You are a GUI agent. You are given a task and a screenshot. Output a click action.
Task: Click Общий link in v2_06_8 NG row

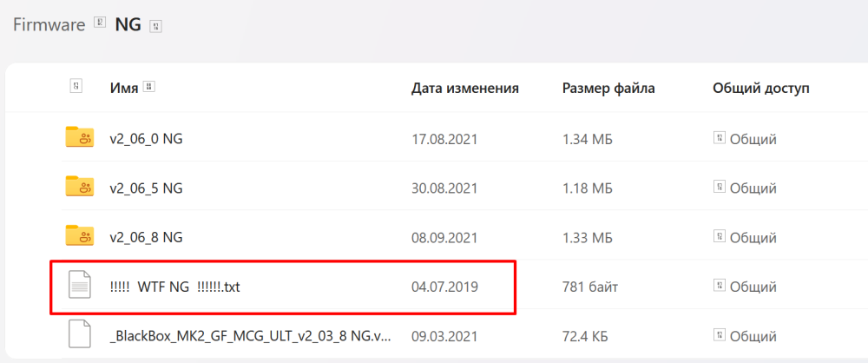(x=753, y=236)
